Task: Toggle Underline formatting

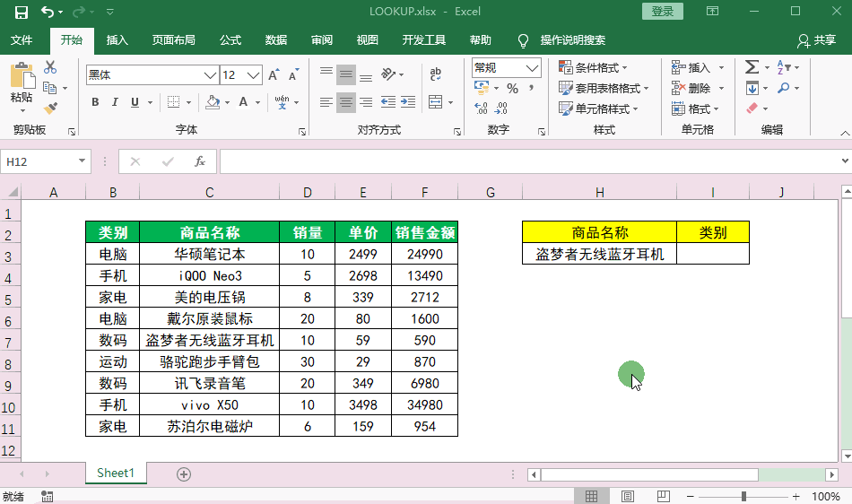Action: (x=135, y=101)
